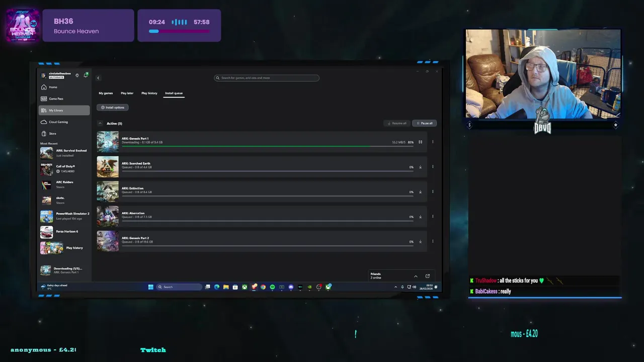Go back with the back arrow
644x362 pixels.
(98, 78)
